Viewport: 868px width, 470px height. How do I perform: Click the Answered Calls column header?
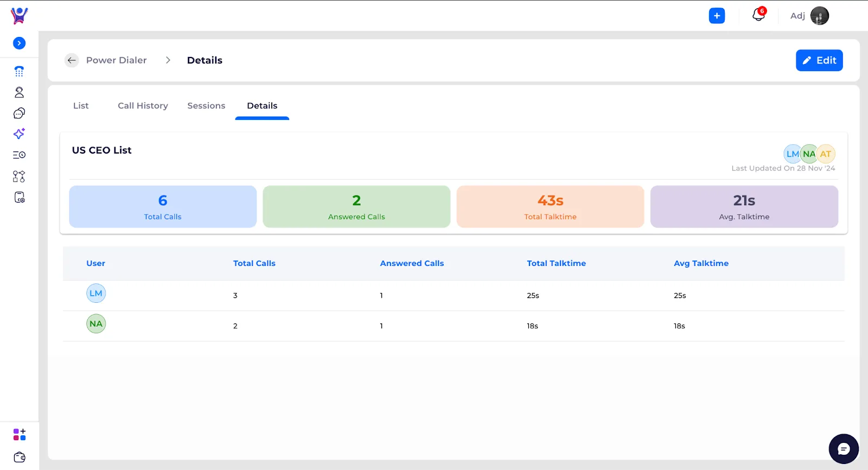[x=412, y=263]
